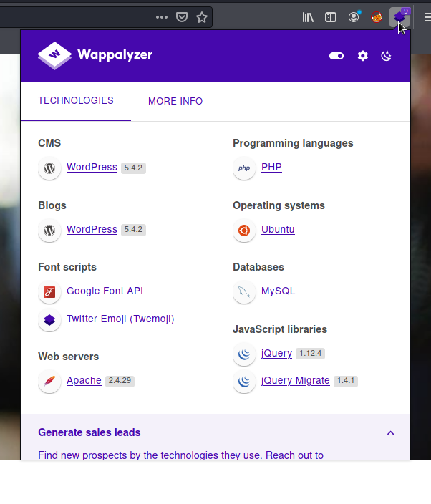Open the jQuery Migrate link
Image resolution: width=431 pixels, height=504 pixels.
click(296, 381)
